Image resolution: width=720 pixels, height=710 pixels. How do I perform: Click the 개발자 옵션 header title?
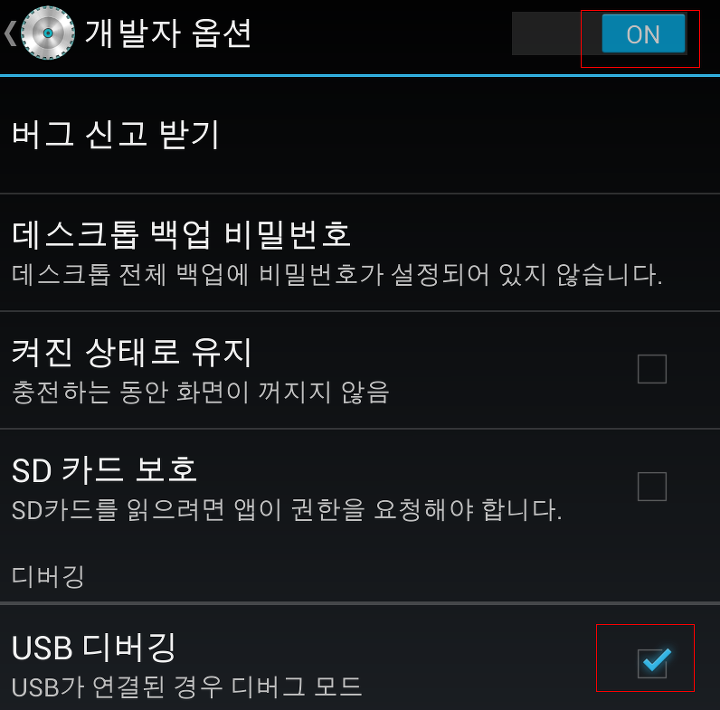click(169, 34)
